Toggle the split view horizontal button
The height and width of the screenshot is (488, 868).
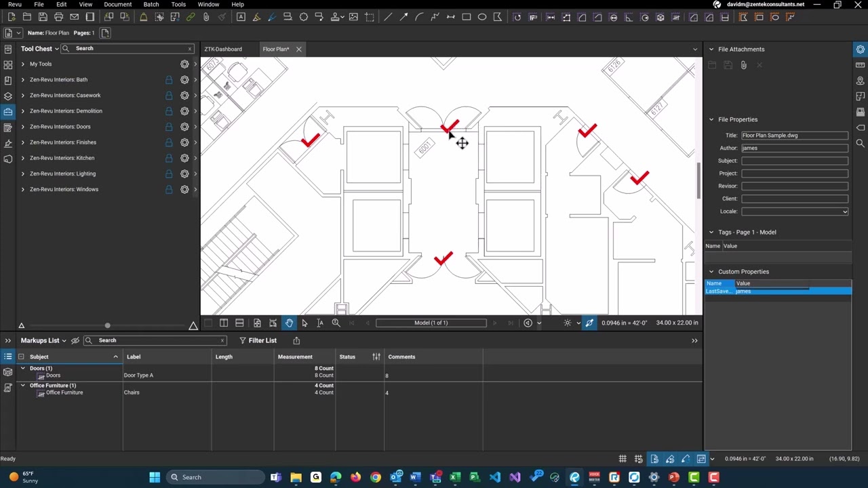coord(239,323)
